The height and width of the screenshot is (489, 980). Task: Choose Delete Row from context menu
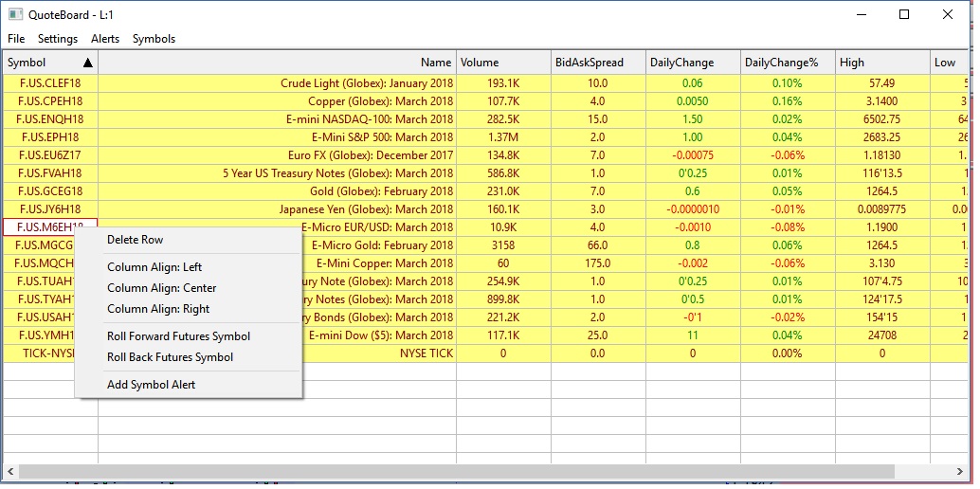(x=189, y=240)
